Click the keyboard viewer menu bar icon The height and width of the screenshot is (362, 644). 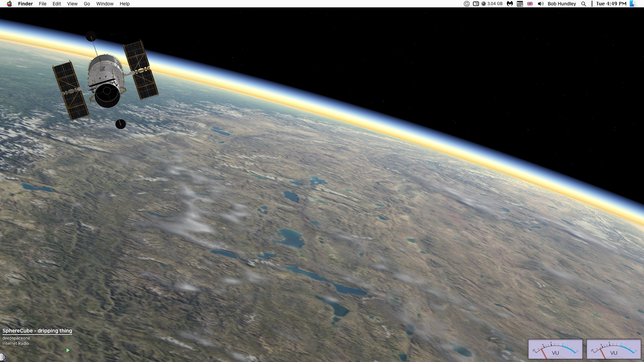(476, 4)
